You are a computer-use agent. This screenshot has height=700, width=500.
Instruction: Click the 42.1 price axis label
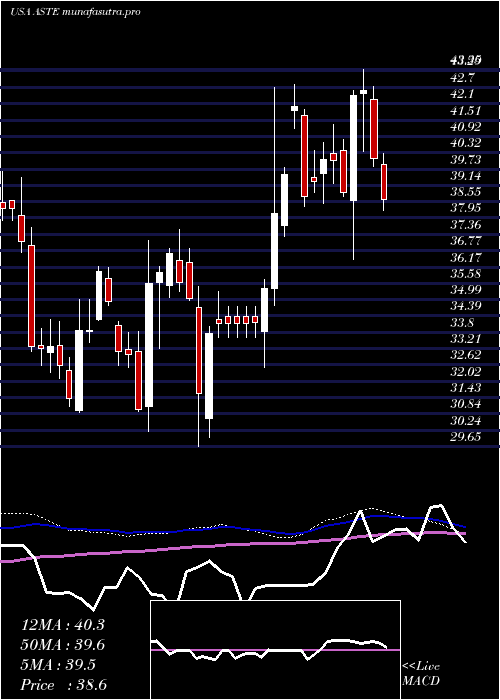[462, 94]
